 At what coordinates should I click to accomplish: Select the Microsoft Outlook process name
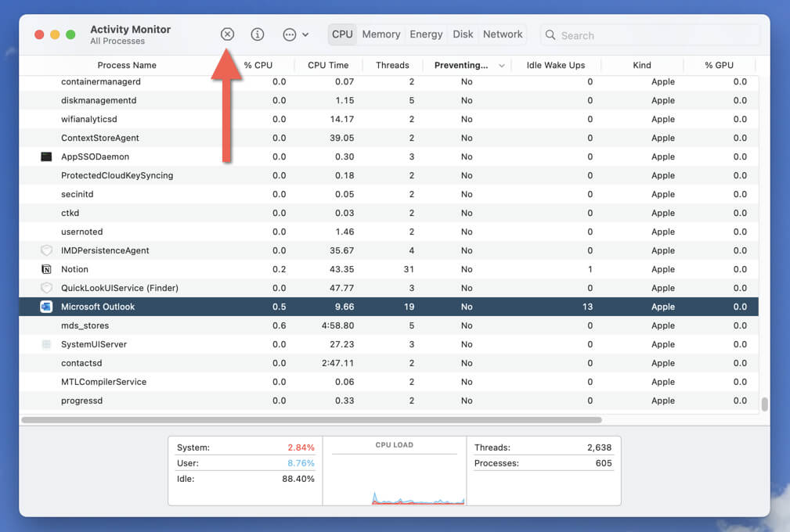tap(98, 307)
